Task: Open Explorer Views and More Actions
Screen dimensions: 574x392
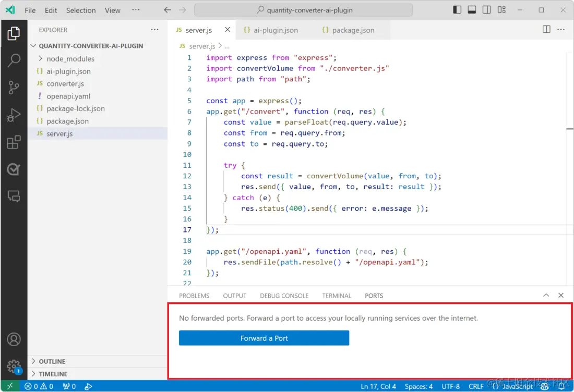Action: click(x=155, y=30)
